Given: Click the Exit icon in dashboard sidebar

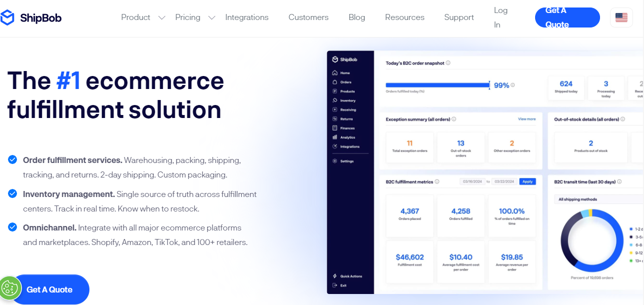Looking at the screenshot, I should 335,285.
